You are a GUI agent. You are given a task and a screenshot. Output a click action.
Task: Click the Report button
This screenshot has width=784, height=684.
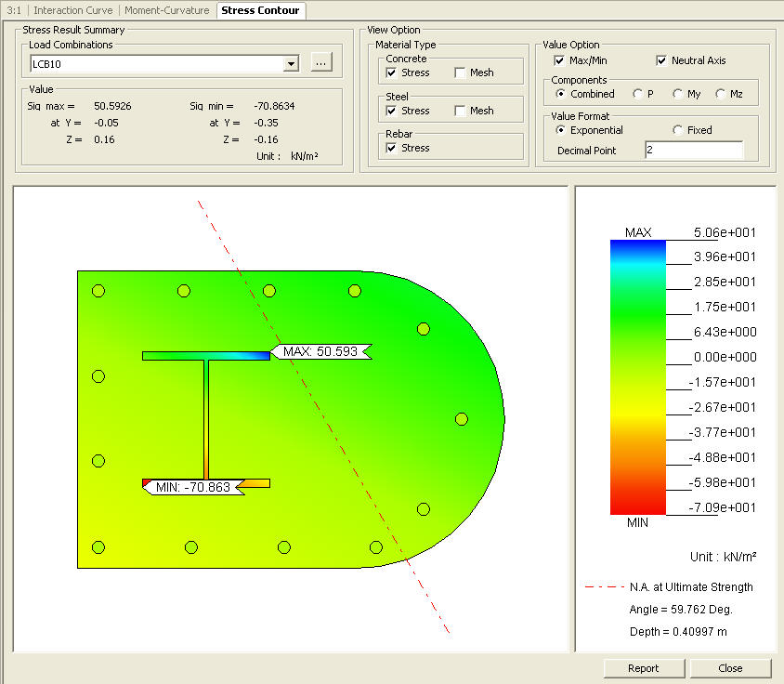[x=644, y=668]
